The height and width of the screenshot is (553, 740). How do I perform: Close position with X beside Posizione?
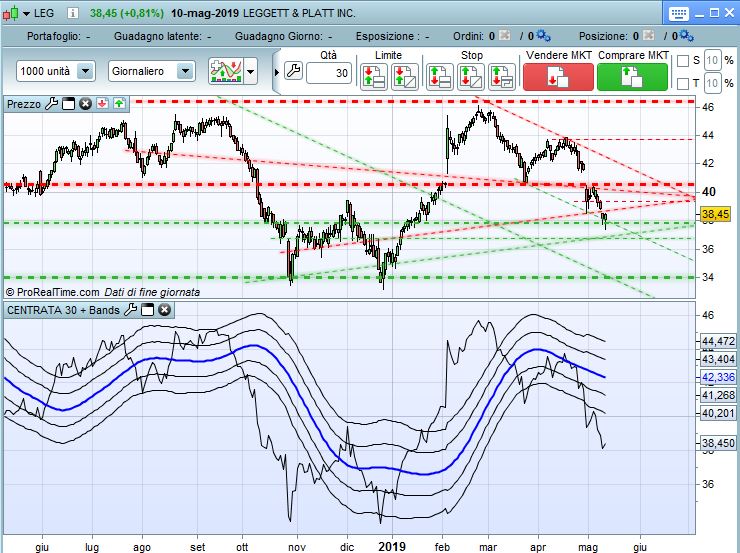coord(648,35)
